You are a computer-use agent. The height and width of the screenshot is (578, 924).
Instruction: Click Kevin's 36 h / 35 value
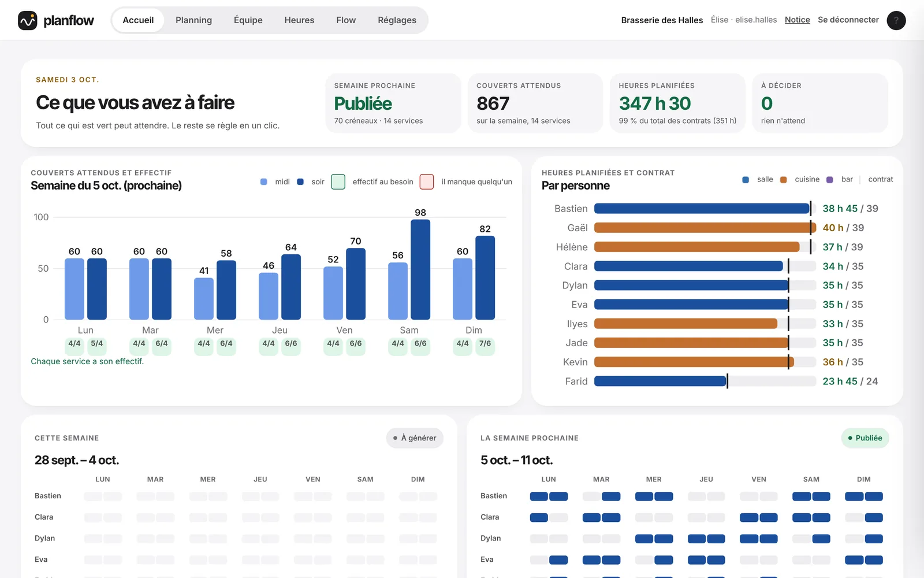click(x=843, y=362)
